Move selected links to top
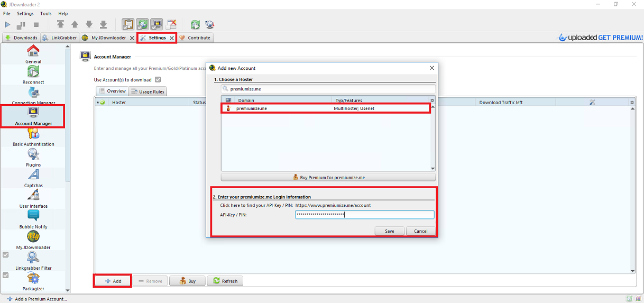Screen dimensions: 644x303 61,24
